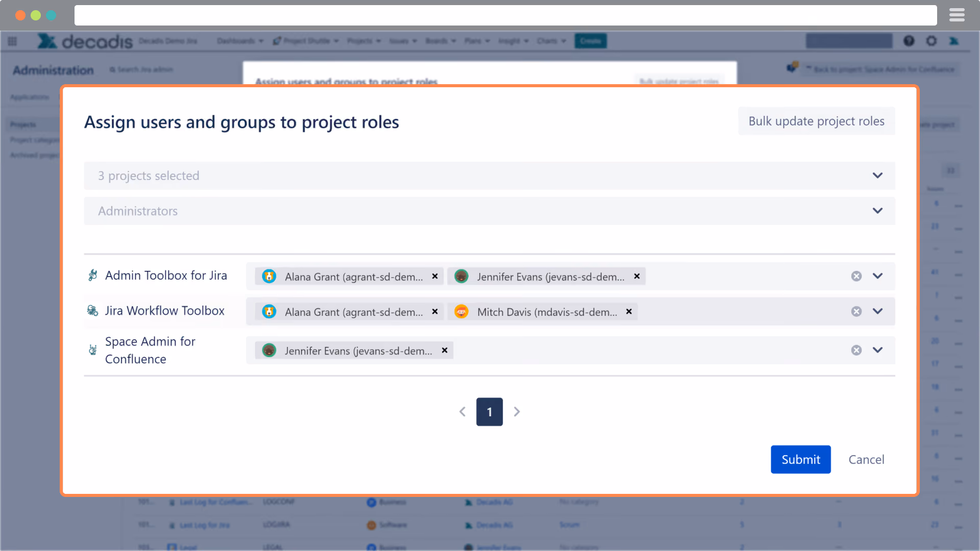The height and width of the screenshot is (551, 980).
Task: Remove Jennifer Evans from Admin Toolbox for Jira
Action: pyautogui.click(x=637, y=276)
